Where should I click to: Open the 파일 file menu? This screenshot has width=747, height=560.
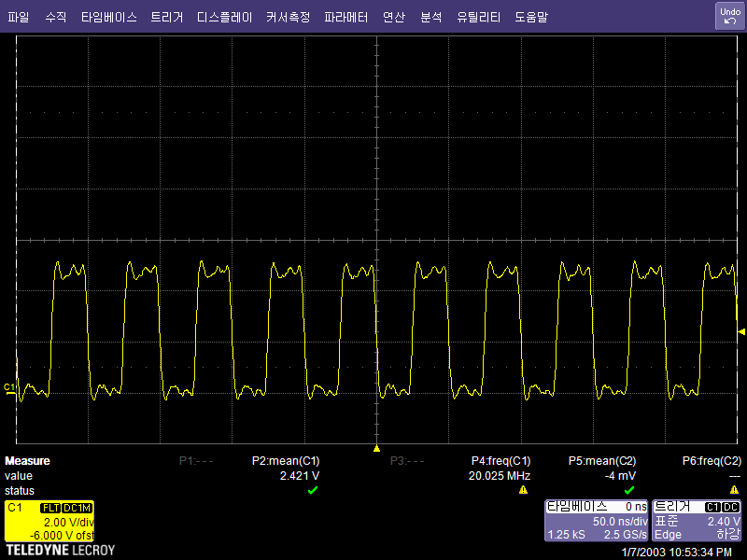click(20, 16)
